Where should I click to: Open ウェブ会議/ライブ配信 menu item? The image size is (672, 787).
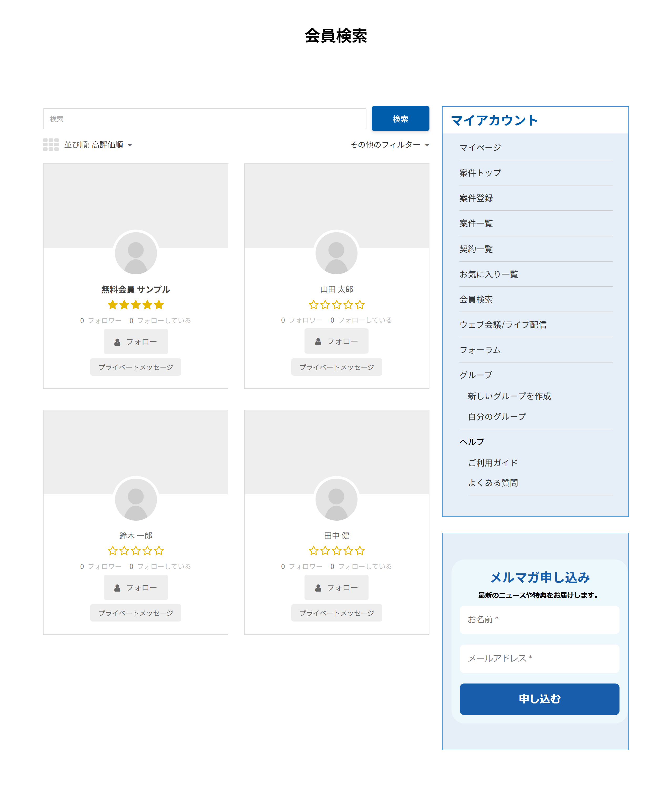point(503,325)
